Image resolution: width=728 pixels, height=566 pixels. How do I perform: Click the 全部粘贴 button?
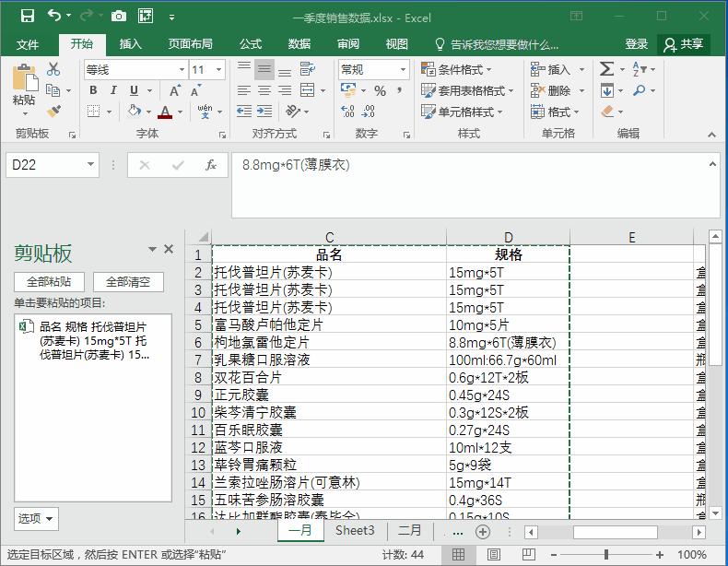coord(49,281)
